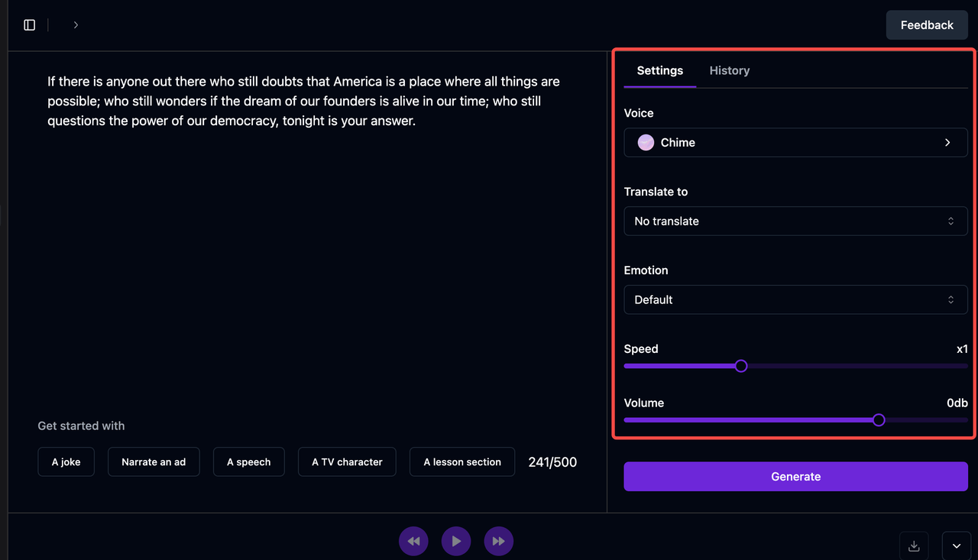Play the generated audio
This screenshot has width=978, height=560.
coord(456,541)
